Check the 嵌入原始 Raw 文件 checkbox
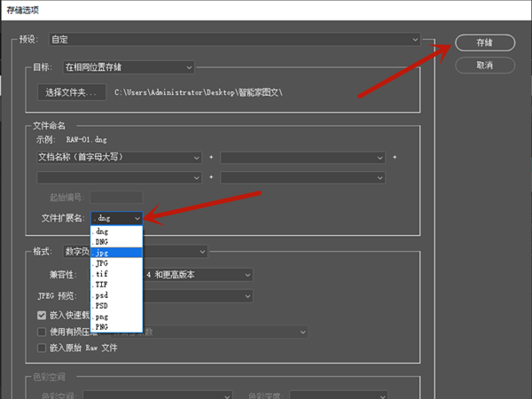This screenshot has height=399, width=532. [42, 348]
